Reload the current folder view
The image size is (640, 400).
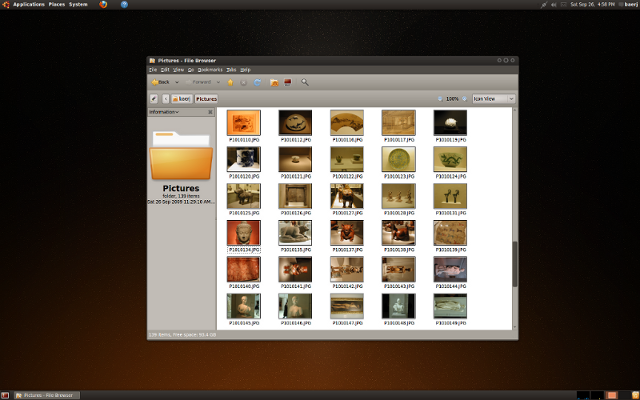tap(258, 82)
